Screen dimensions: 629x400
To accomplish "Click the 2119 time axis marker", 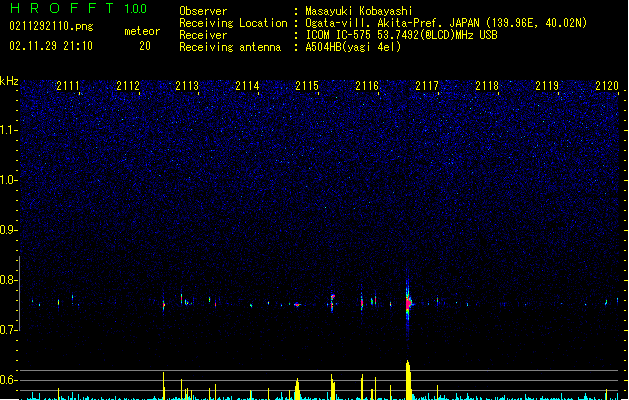I will pyautogui.click(x=547, y=86).
